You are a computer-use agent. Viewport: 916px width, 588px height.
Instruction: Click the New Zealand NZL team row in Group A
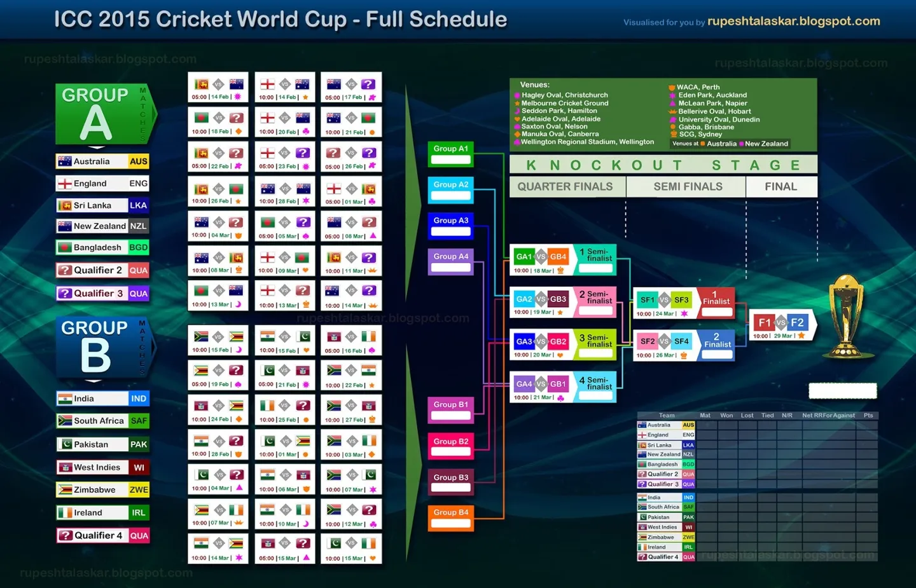click(x=102, y=226)
